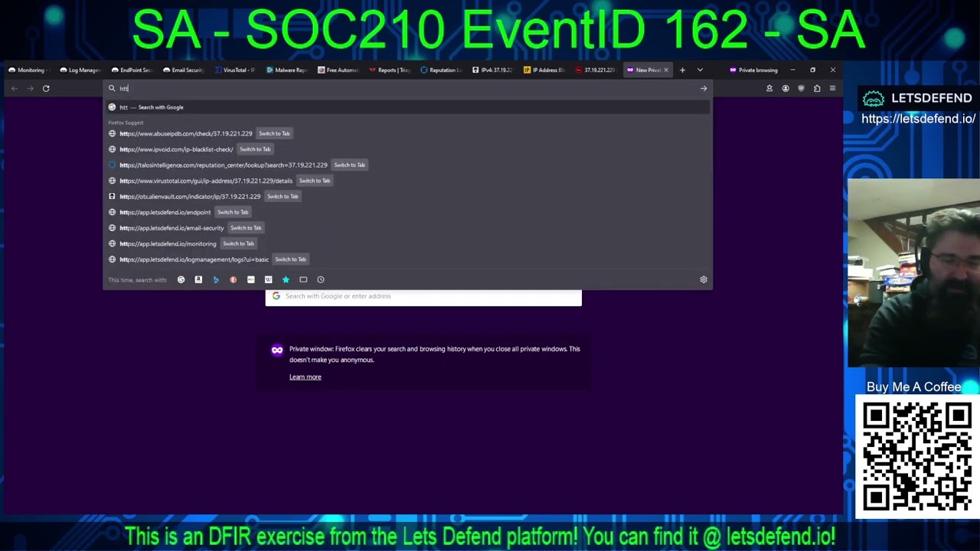The image size is (980, 551).
Task: Open the Firefox hamburger application menu
Action: pyautogui.click(x=832, y=88)
